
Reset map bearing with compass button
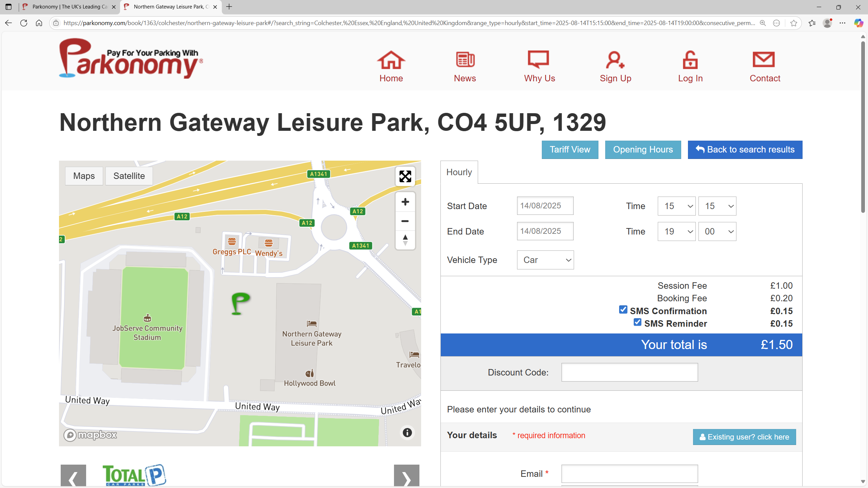(405, 240)
